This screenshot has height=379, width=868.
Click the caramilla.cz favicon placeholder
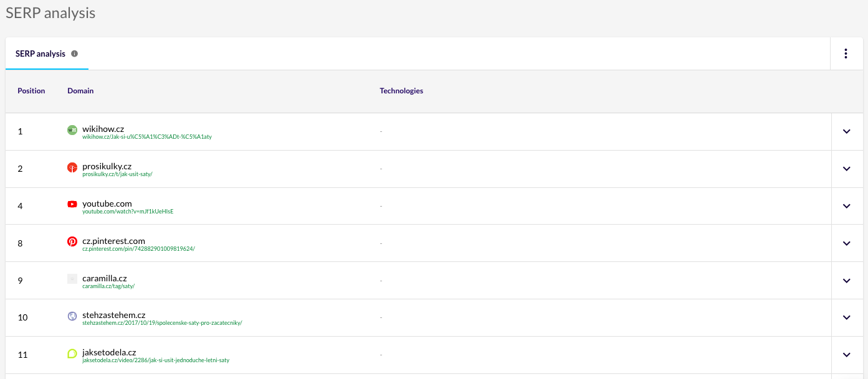(x=72, y=279)
